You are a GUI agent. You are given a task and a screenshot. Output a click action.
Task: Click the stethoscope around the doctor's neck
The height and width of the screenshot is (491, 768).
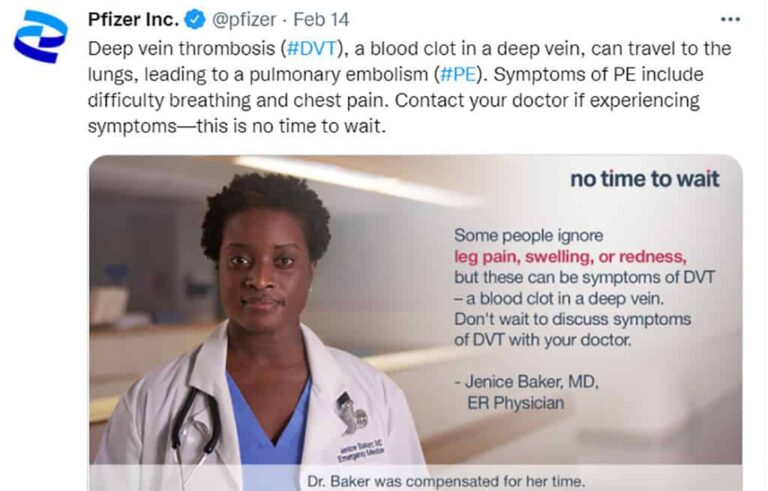point(196,420)
